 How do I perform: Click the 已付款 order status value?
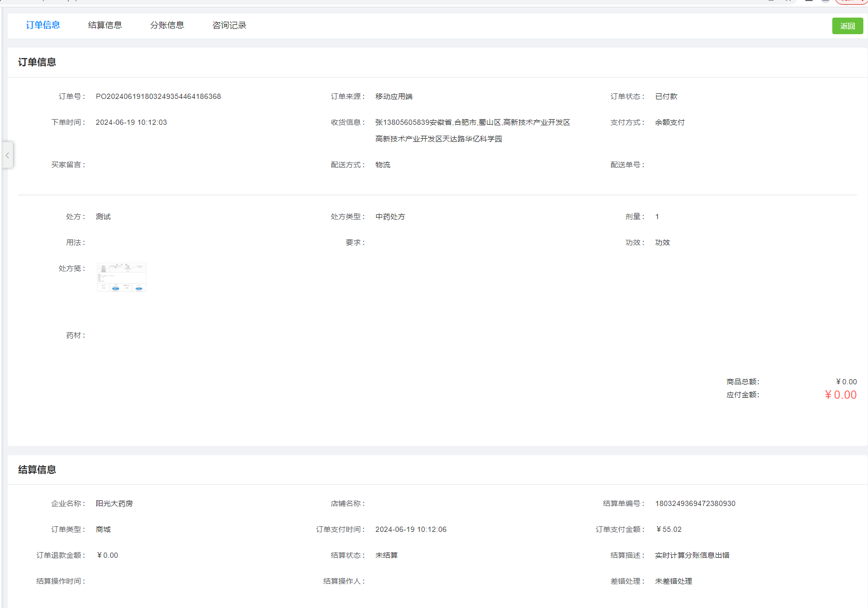(666, 96)
